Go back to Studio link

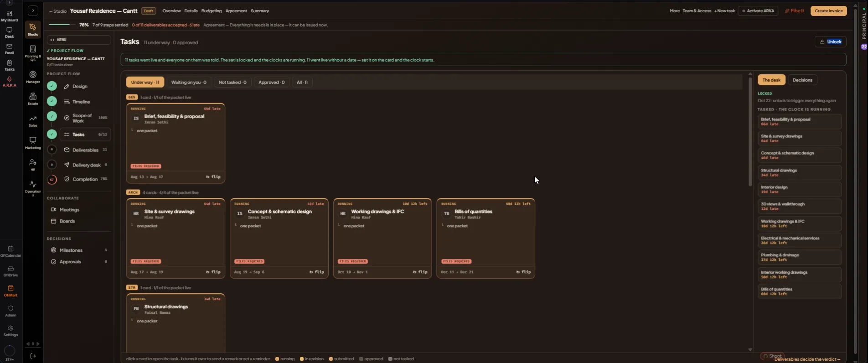coord(58,11)
